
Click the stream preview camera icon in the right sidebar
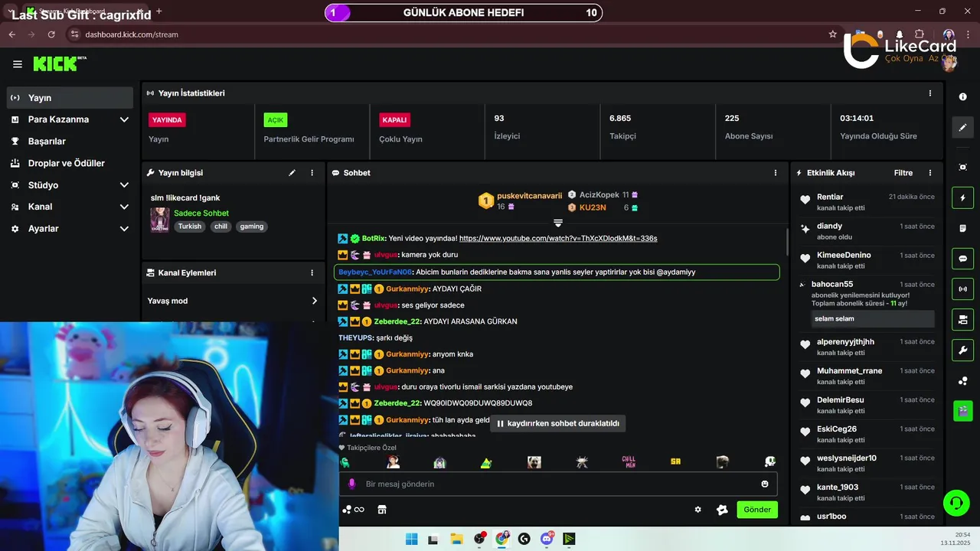click(x=962, y=167)
